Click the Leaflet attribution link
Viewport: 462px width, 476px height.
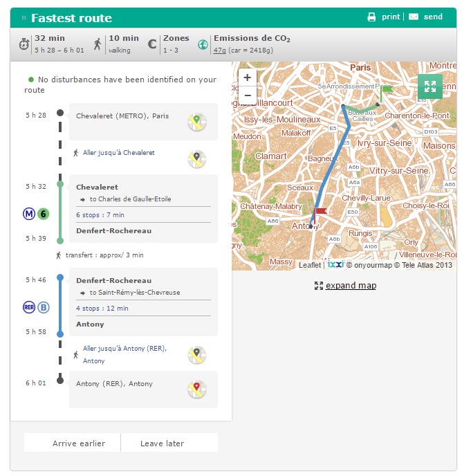309,265
